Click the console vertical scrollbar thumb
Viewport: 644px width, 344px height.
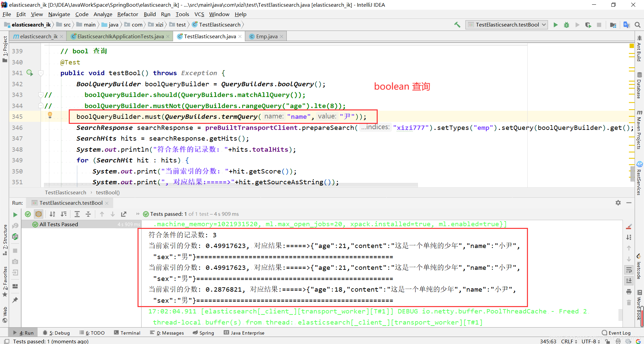[621, 314]
